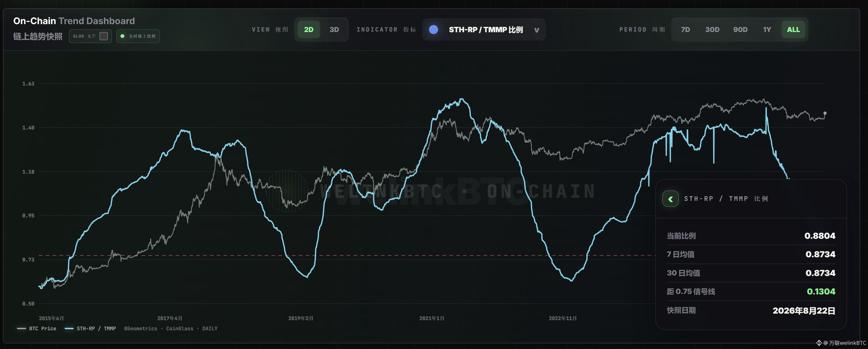Toggle the GLOW 光芒 checkbox

(104, 36)
